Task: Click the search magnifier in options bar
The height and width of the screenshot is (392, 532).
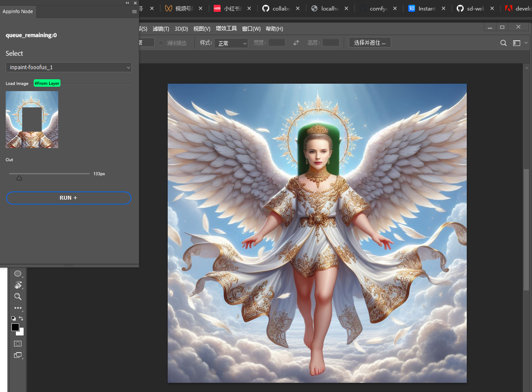Action: (504, 43)
